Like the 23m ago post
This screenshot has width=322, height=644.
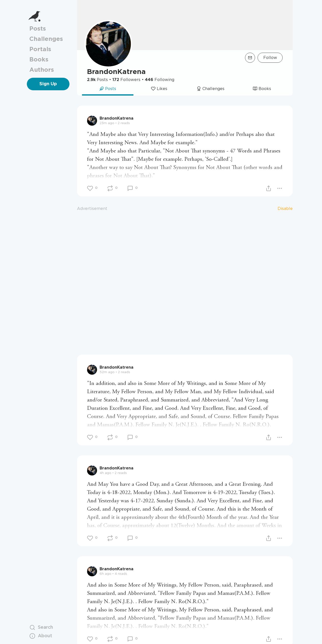click(x=90, y=188)
